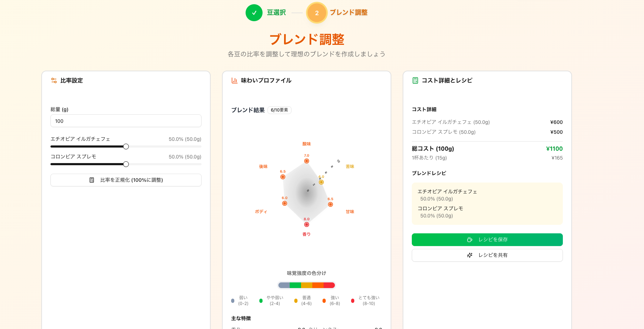Click the taste intensity color bar
Viewport: 644px width, 329px height.
(x=307, y=285)
